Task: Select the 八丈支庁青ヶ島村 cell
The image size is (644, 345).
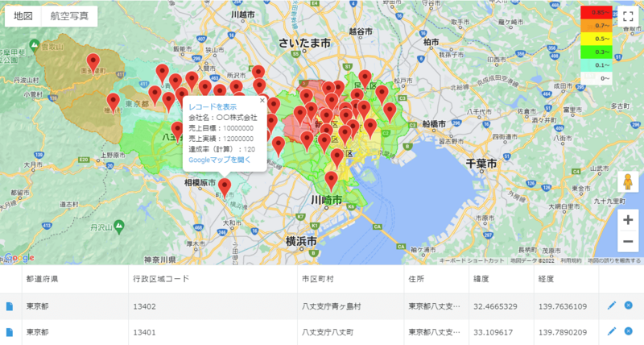Action: [x=351, y=306]
